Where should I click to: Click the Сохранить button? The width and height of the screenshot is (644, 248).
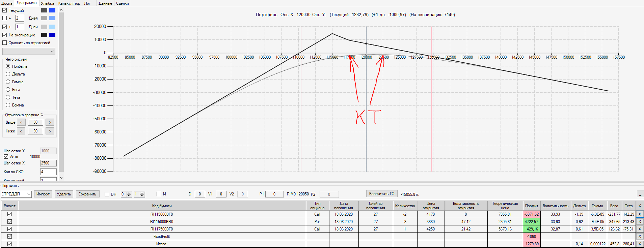(87, 194)
